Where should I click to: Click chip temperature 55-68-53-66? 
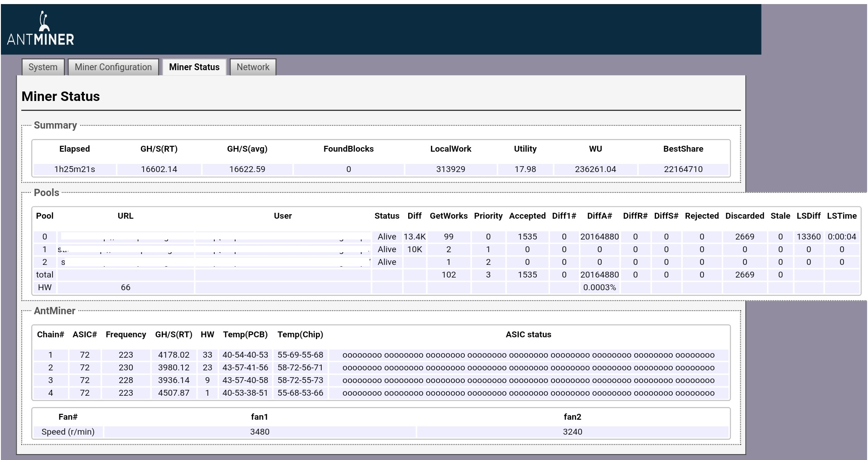coord(300,393)
